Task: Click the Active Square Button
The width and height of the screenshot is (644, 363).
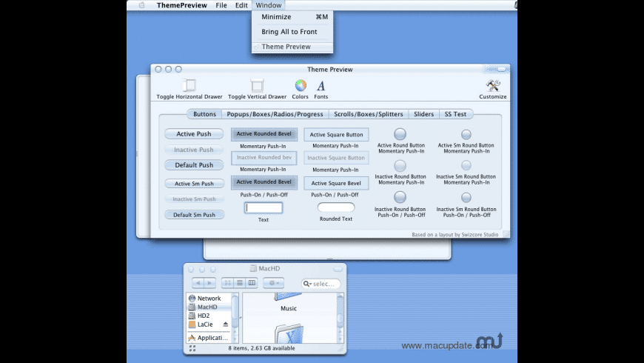Action: point(336,134)
